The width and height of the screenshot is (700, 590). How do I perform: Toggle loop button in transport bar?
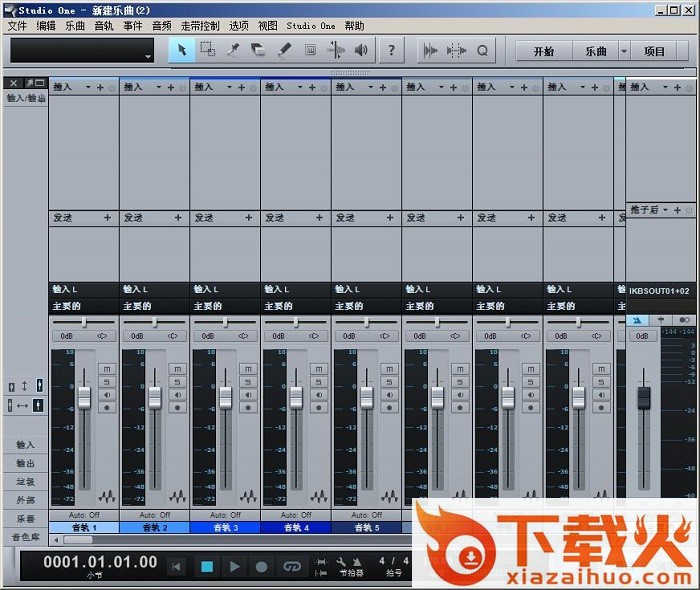tap(291, 566)
